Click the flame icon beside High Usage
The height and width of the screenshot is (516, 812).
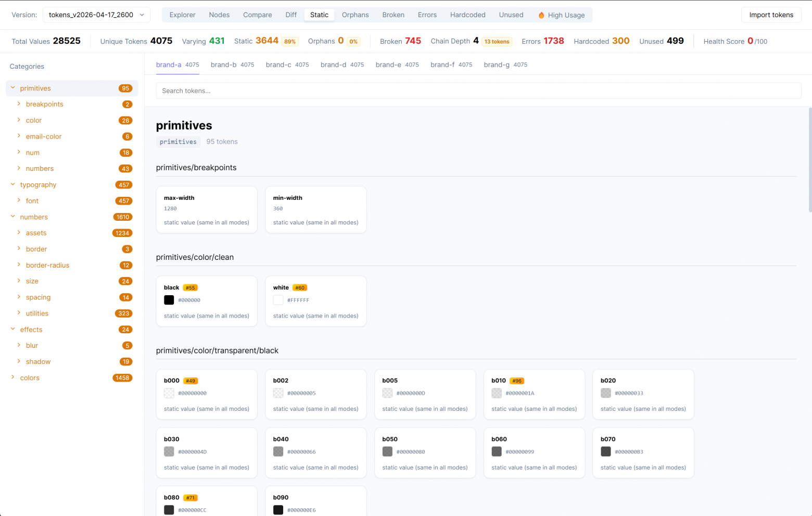click(x=541, y=15)
